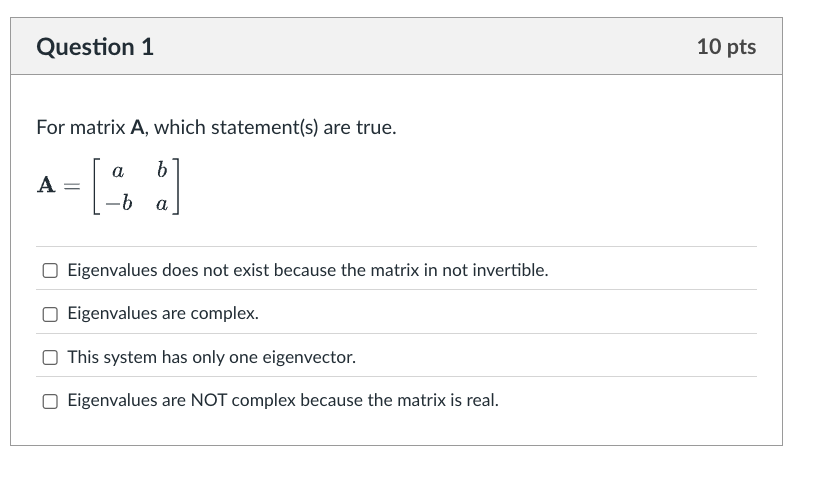Click the '10 pts' score label
830x477 pixels.
tap(726, 47)
